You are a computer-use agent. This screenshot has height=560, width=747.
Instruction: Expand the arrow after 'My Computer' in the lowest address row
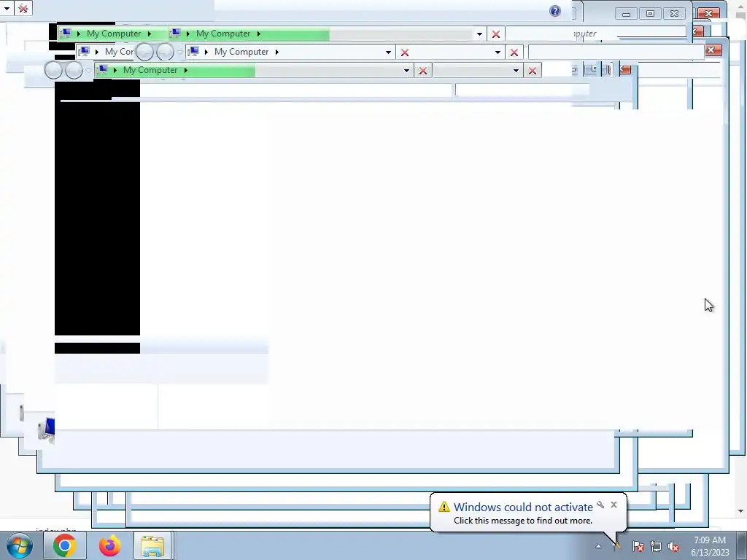[x=186, y=70]
